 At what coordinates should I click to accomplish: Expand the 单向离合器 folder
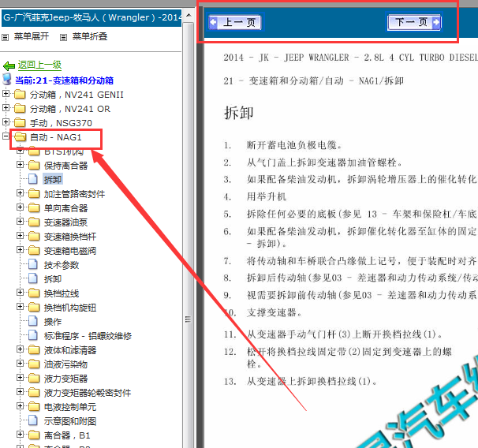click(x=20, y=207)
